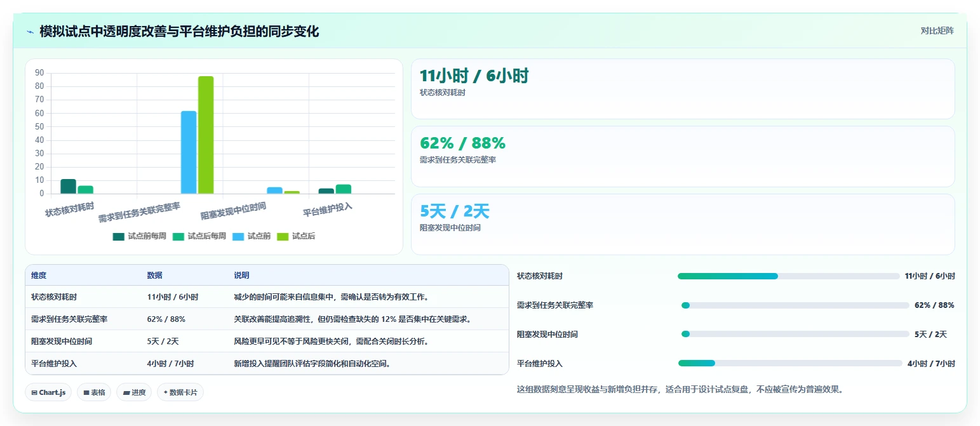Click the 减少的时间可能来自信息集中 description cell
980x426 pixels.
tap(331, 297)
